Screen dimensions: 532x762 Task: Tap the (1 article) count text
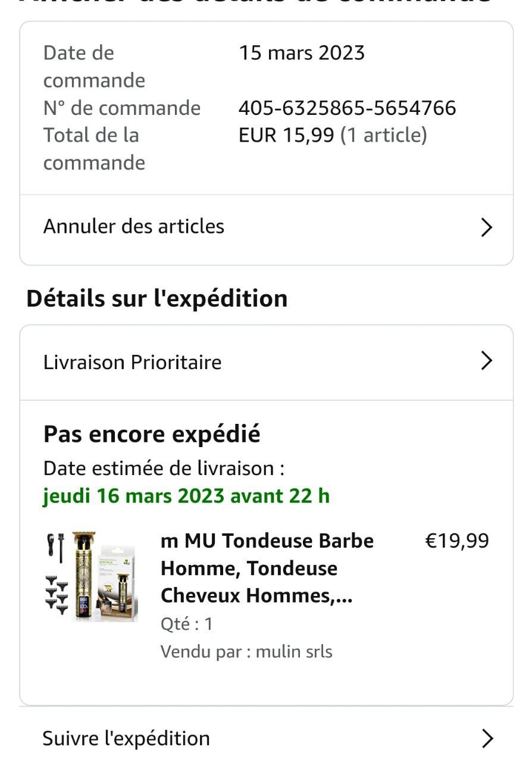[x=384, y=136]
